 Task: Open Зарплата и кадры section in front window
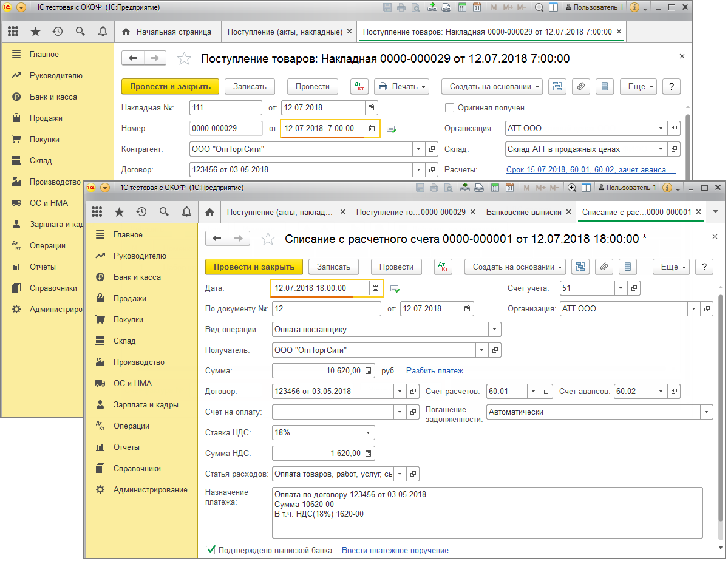[146, 404]
